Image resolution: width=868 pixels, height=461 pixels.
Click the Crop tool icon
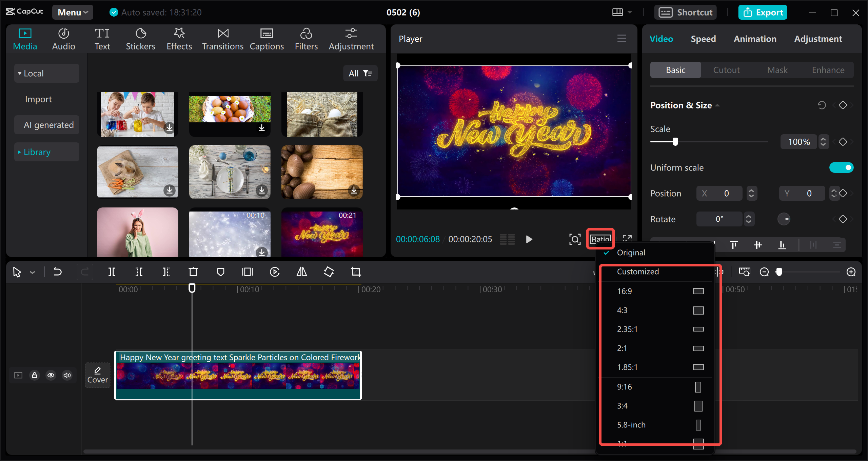[356, 272]
